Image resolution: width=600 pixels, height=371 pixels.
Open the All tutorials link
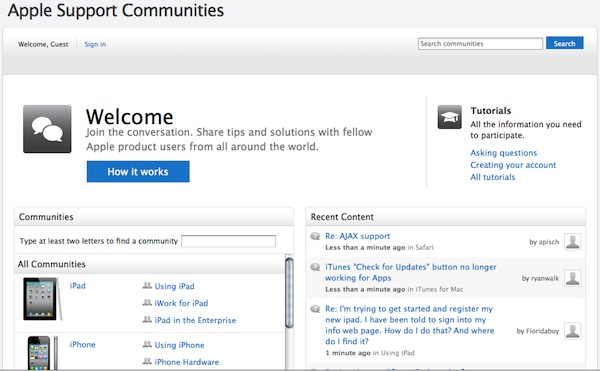pyautogui.click(x=493, y=177)
